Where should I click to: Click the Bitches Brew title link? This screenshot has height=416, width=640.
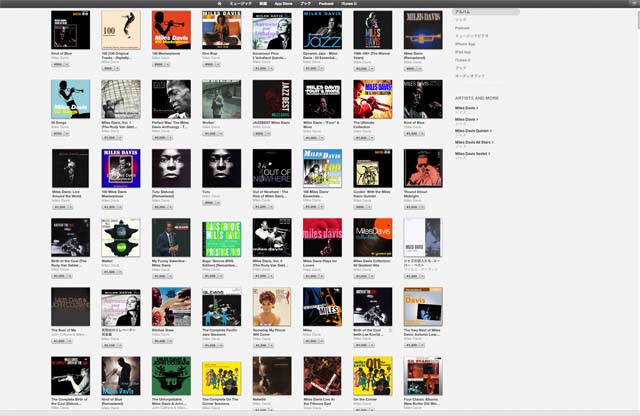[162, 330]
